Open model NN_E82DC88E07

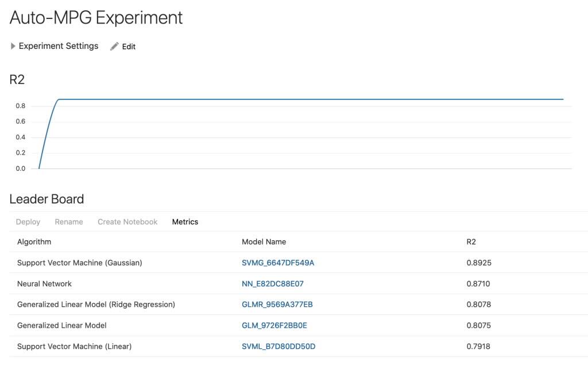(273, 284)
